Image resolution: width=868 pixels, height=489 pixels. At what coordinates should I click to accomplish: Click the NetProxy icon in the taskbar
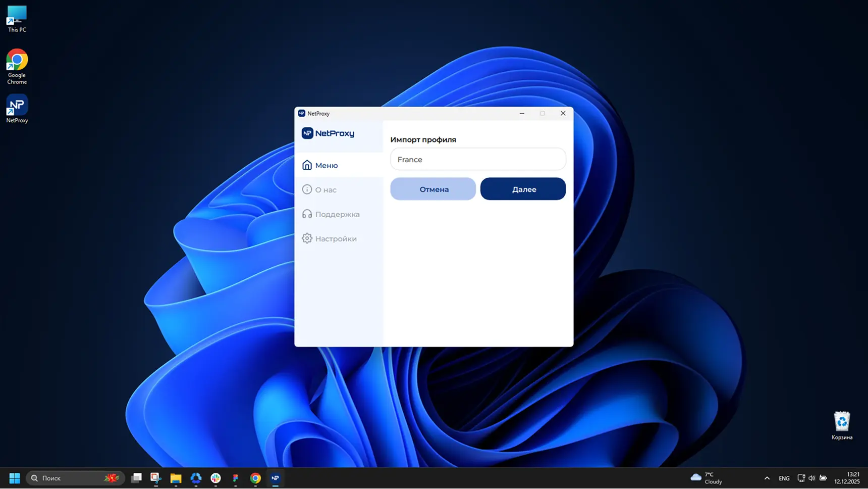pos(275,478)
